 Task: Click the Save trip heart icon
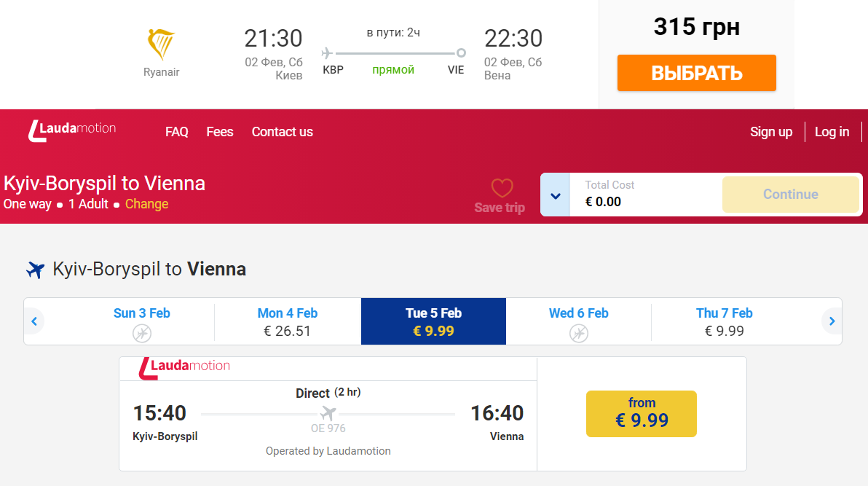(x=502, y=189)
